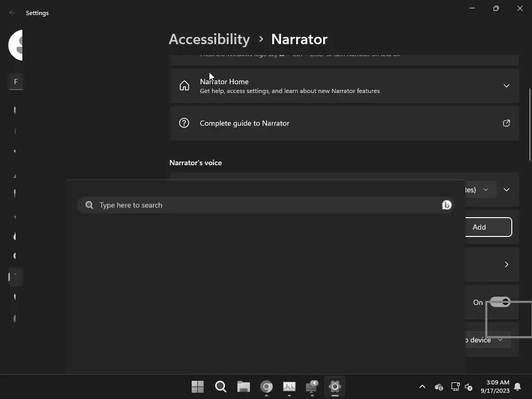Open the clock showing 3:09 AM
This screenshot has height=399, width=532.
[x=495, y=387]
